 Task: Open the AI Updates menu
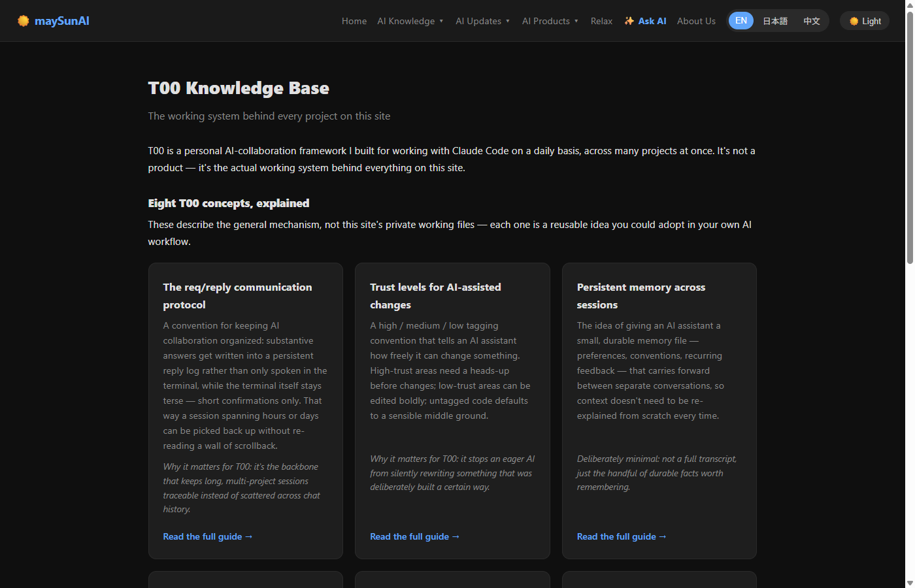[483, 21]
